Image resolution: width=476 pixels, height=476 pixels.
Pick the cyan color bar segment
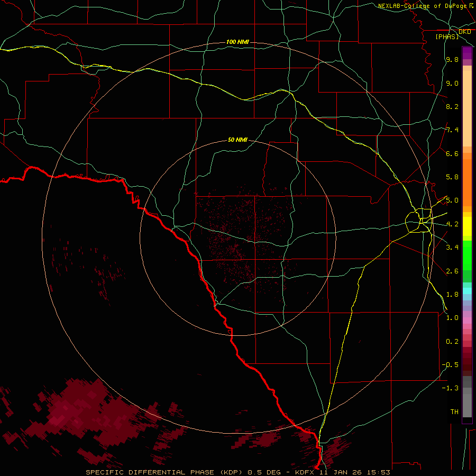pos(467,291)
